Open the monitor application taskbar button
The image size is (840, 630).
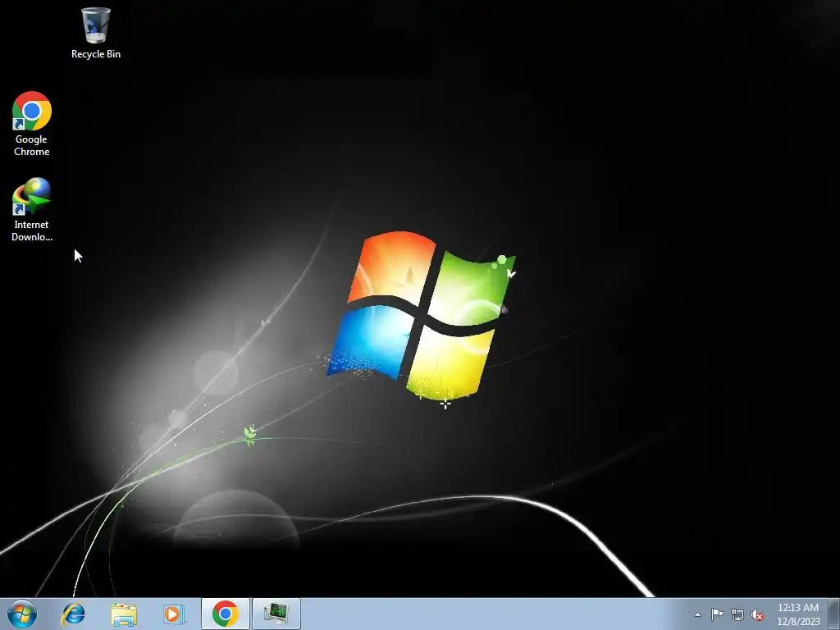(x=276, y=614)
